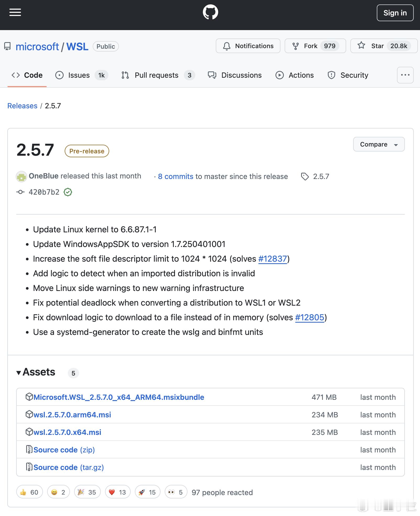Open the hamburger navigation menu
Screen dimensions: 420x516
point(15,12)
